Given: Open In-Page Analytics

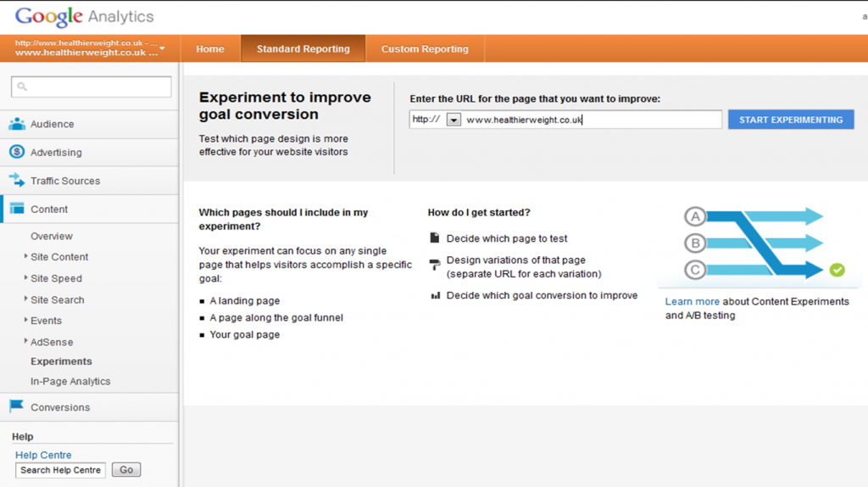Looking at the screenshot, I should (x=70, y=381).
